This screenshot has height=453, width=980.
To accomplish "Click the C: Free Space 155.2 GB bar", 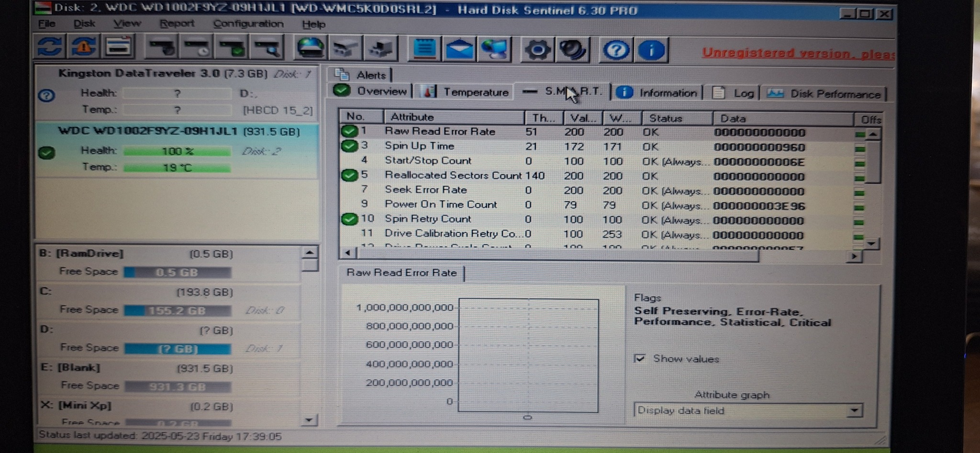I will click(x=178, y=311).
